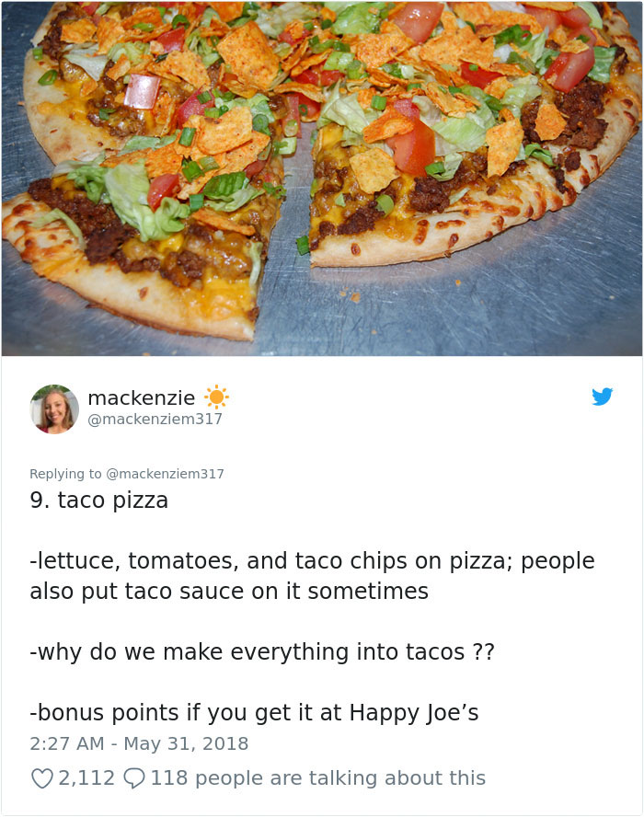Click the large tomato chunk on pizza
The height and width of the screenshot is (817, 644).
(413, 146)
